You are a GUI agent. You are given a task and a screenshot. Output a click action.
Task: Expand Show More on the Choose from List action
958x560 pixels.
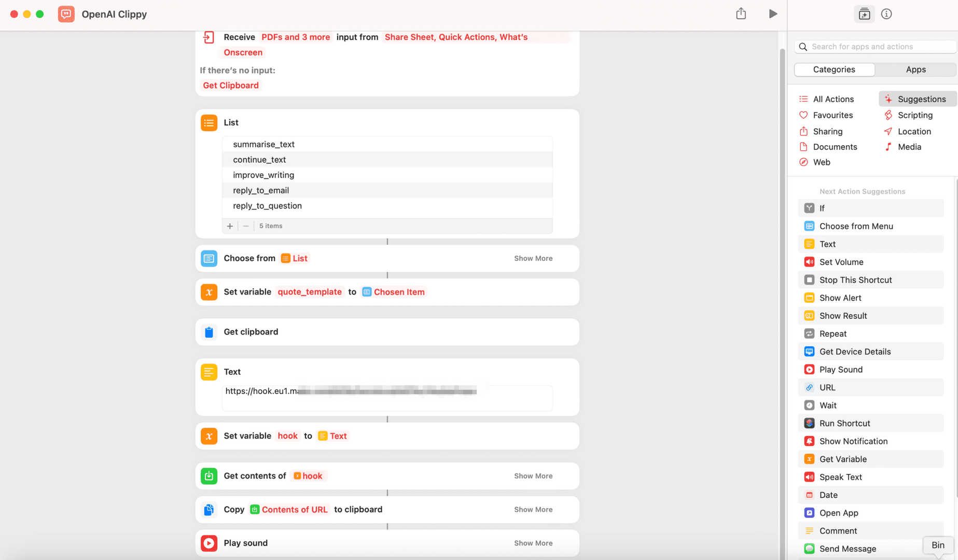pyautogui.click(x=533, y=258)
